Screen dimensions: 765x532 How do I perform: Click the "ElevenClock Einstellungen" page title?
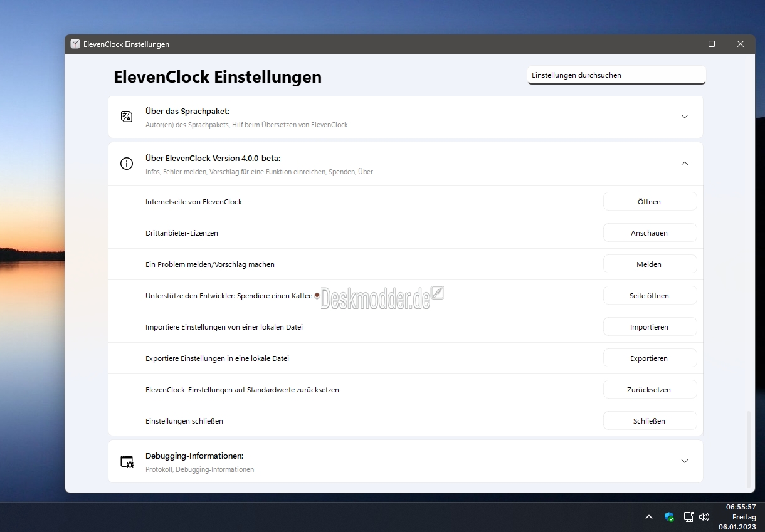tap(218, 77)
